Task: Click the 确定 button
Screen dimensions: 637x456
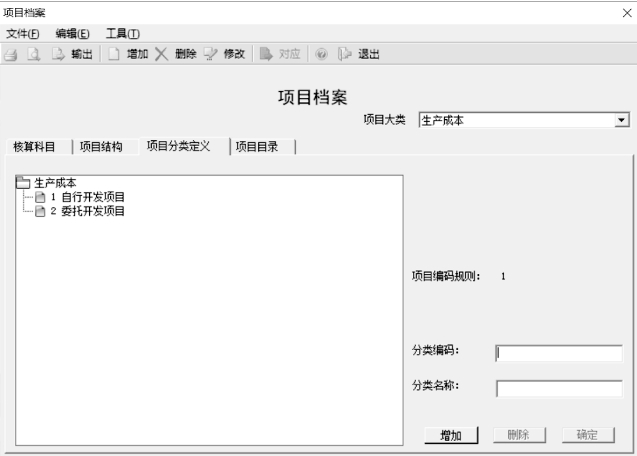Action: [x=588, y=435]
